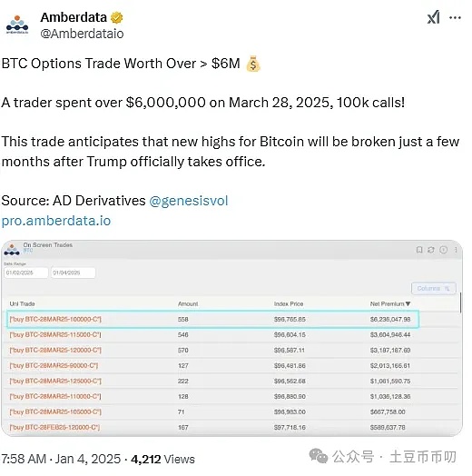The height and width of the screenshot is (476, 472).
Task: Click the refresh icon in trades panel
Action: click(x=431, y=250)
